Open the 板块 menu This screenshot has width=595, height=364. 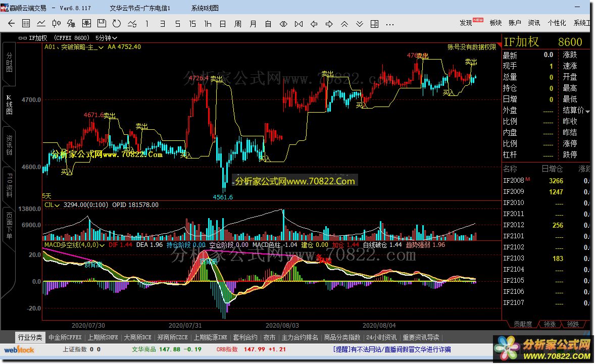[x=495, y=23]
